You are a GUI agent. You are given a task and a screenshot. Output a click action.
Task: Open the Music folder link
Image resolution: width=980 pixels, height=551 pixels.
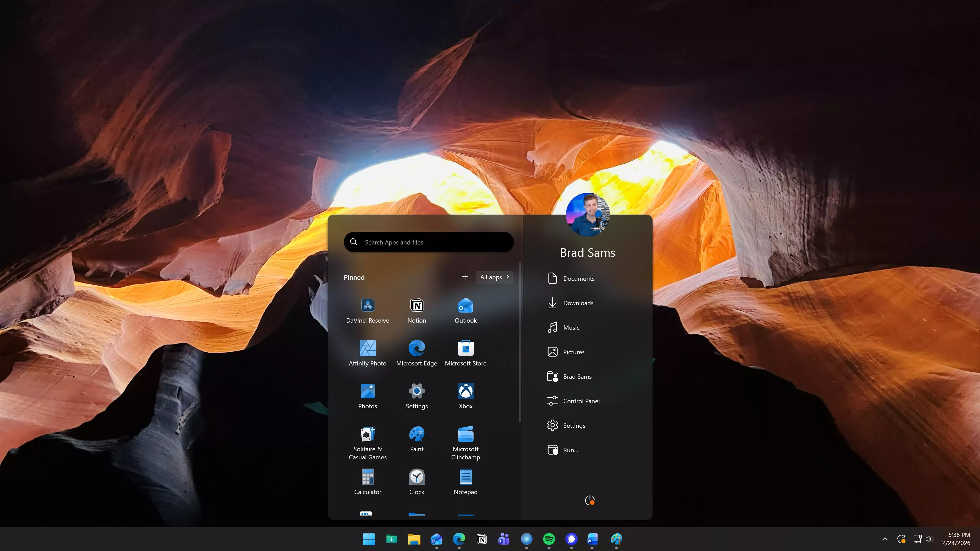[x=563, y=327]
